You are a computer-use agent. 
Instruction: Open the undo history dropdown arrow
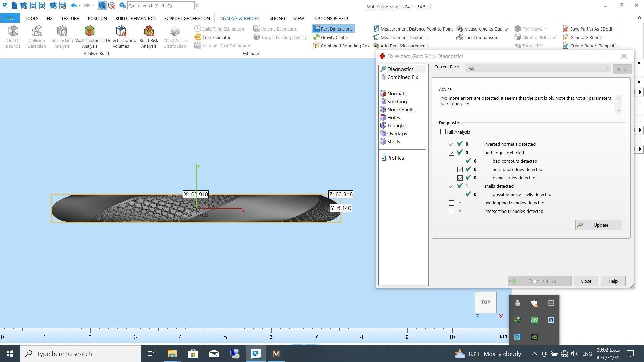click(x=80, y=6)
